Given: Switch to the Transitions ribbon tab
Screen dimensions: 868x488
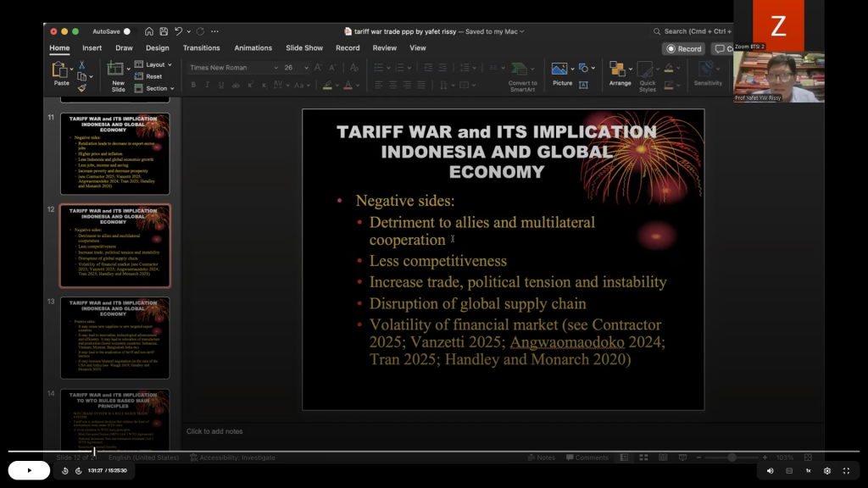Looking at the screenshot, I should click(201, 48).
